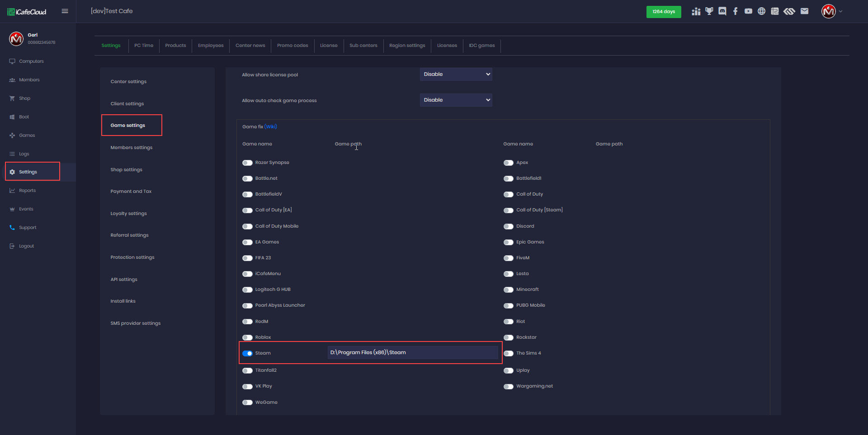Screen dimensions: 868x435
Task: Toggle the hamburger sidebar menu icon
Action: click(65, 11)
